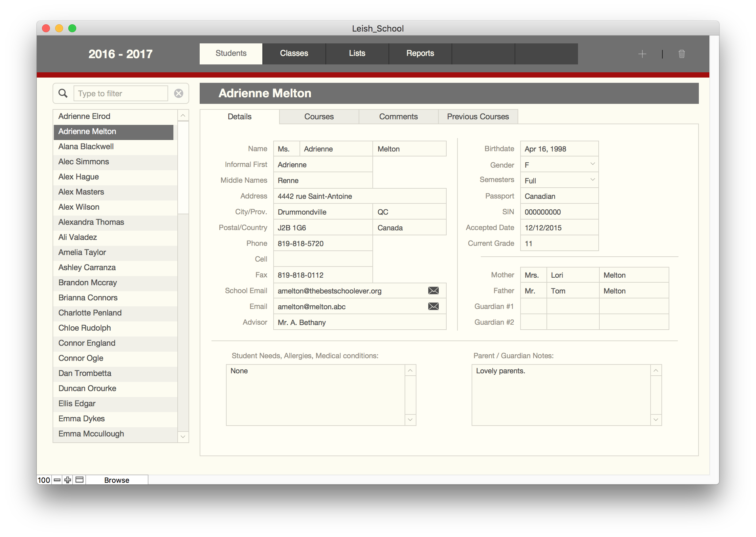Toggle the status toolbar icon at bottom
Viewport: 756px width, 537px height.
(79, 480)
